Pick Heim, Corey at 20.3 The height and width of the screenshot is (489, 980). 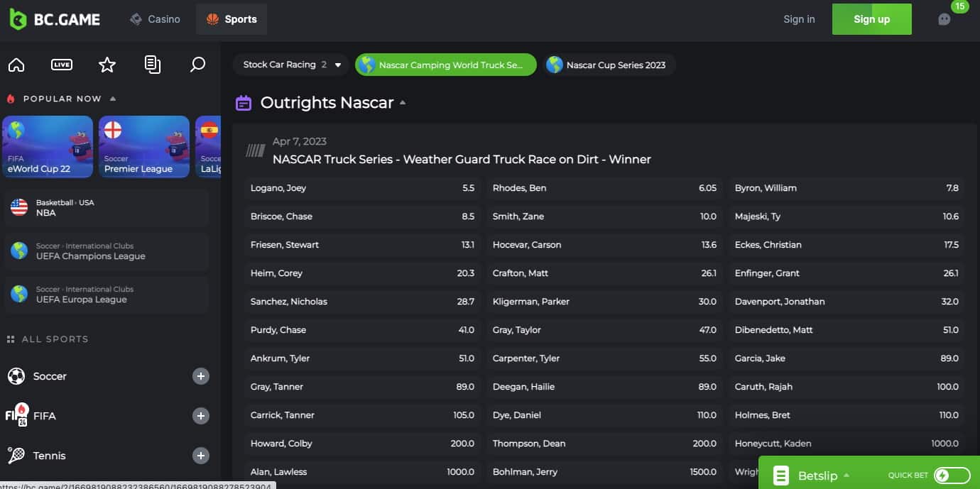pyautogui.click(x=362, y=273)
